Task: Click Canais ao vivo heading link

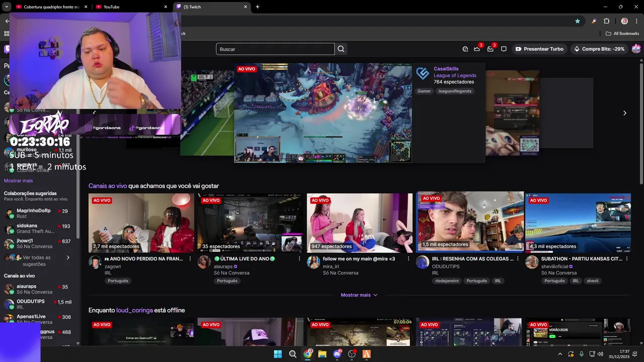Action: tap(108, 186)
